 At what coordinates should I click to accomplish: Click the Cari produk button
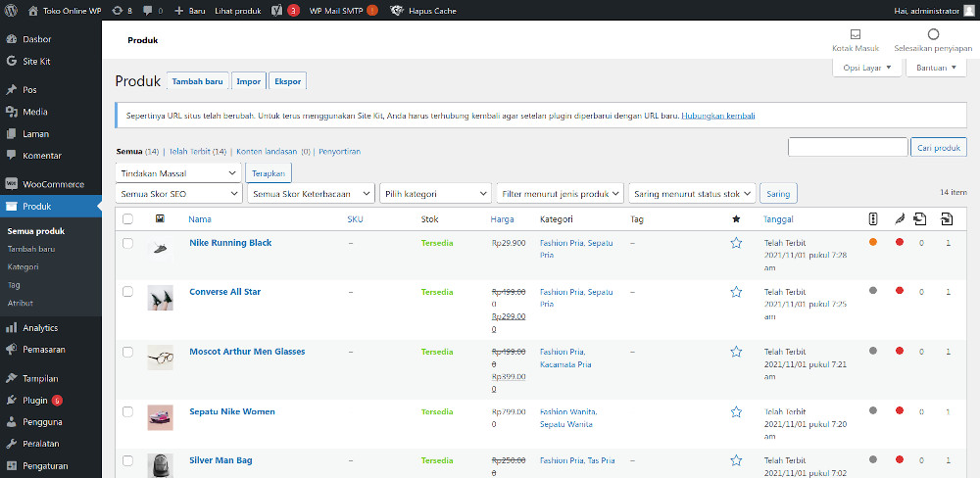[939, 148]
